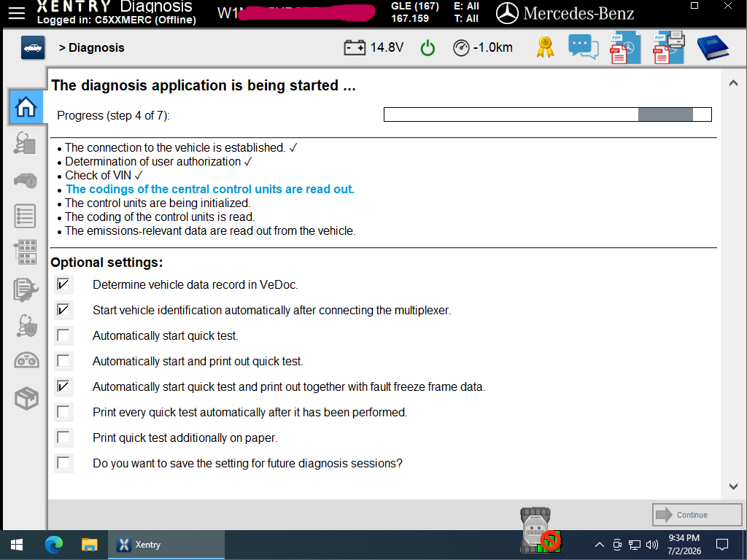Select 'The coding of the control units is read.'
The width and height of the screenshot is (747, 560).
[160, 217]
